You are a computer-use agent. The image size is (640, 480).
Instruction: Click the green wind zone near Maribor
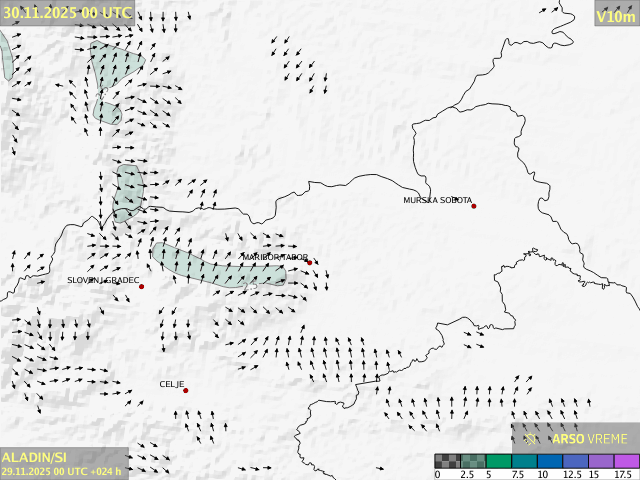click(x=215, y=266)
